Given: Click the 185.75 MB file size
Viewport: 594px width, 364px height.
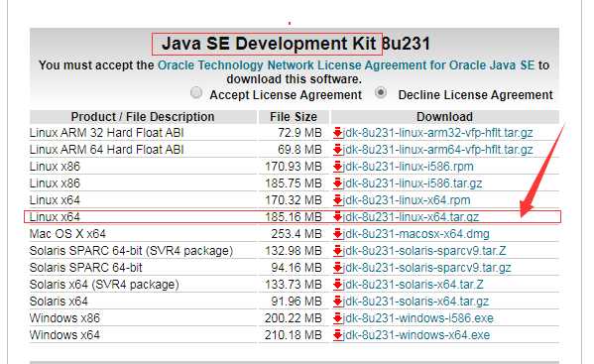Looking at the screenshot, I should pos(294,183).
